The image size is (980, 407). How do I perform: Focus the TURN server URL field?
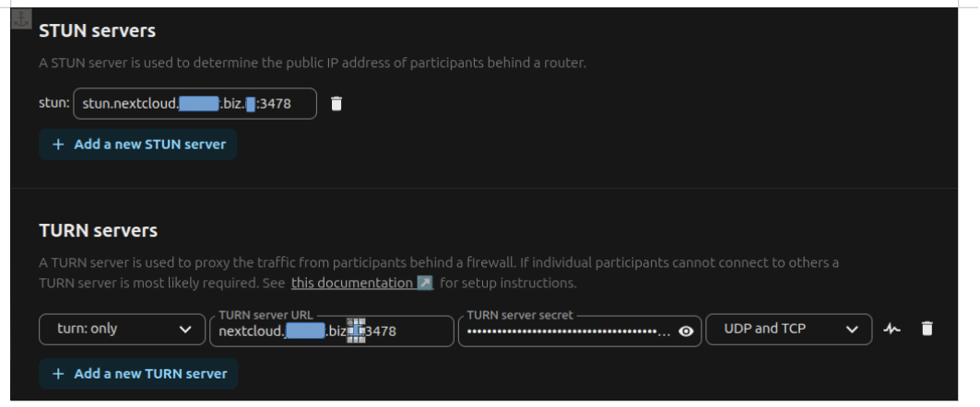331,331
